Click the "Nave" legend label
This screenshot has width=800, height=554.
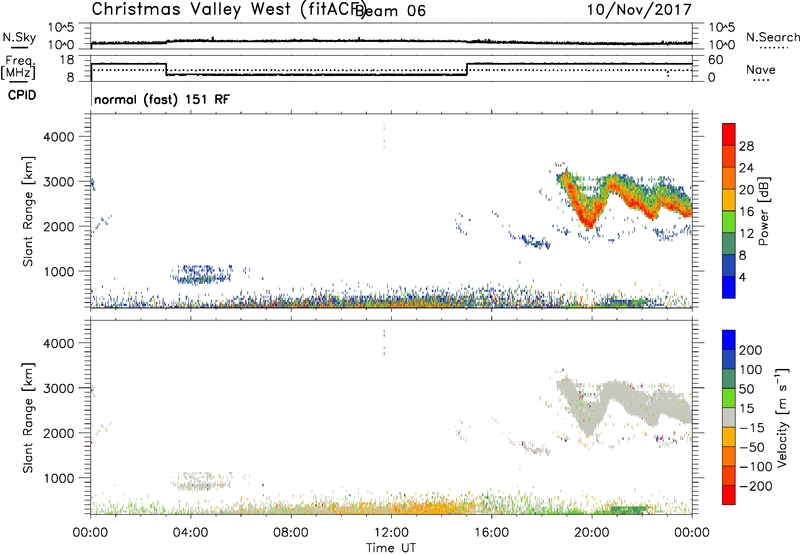click(x=761, y=69)
